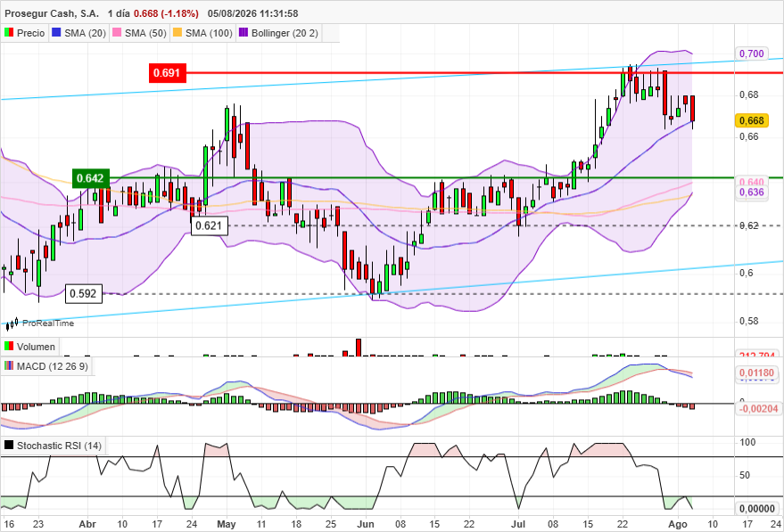Select the SMA (20) legend label
The width and height of the screenshot is (784, 532).
(x=85, y=33)
